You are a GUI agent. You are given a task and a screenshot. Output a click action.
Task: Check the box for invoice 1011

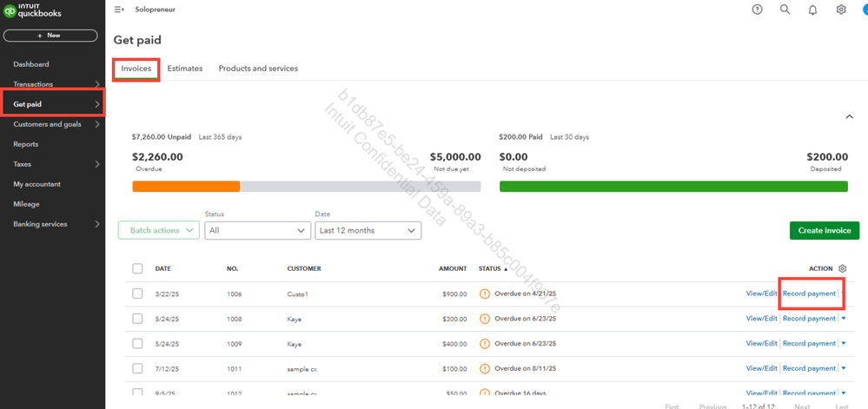click(137, 368)
